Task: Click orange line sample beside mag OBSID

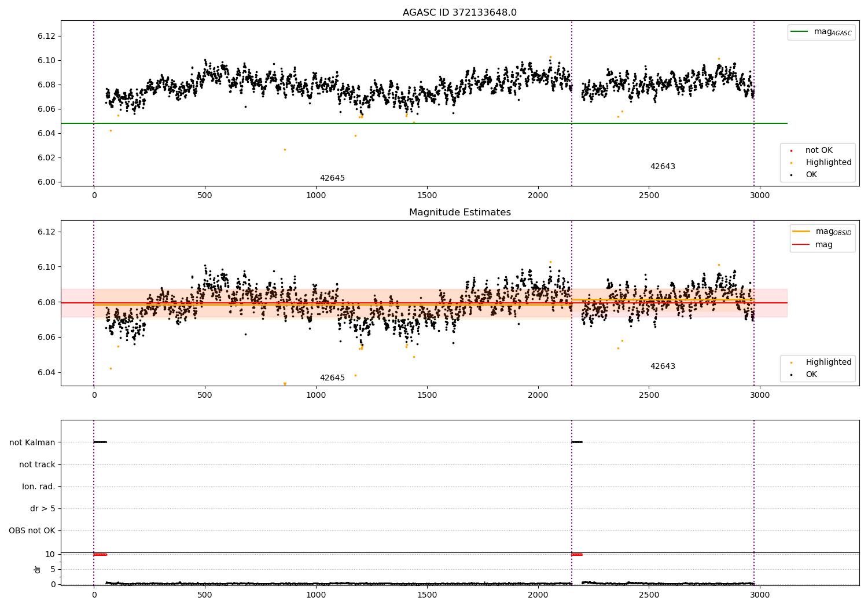Action: click(801, 232)
